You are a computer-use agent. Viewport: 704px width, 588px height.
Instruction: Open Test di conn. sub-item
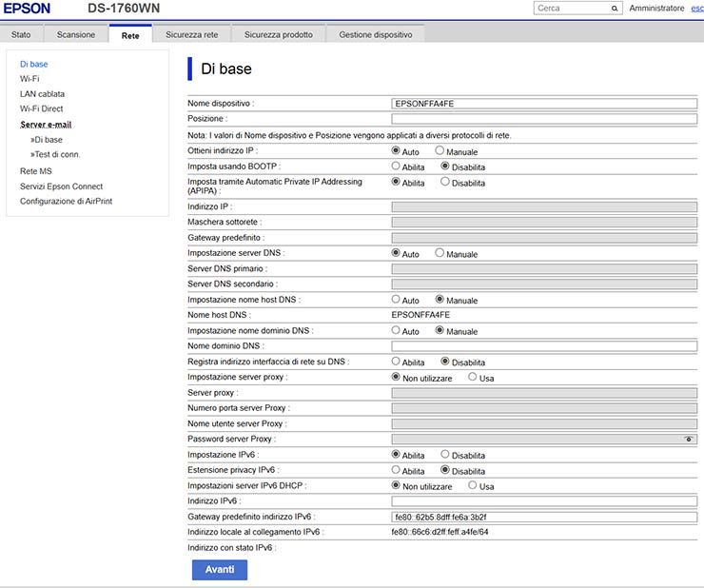(58, 154)
